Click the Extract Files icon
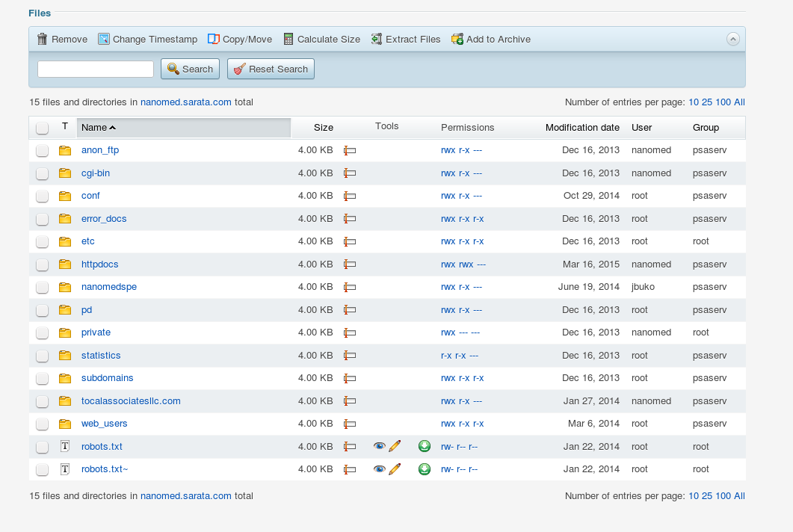 377,39
